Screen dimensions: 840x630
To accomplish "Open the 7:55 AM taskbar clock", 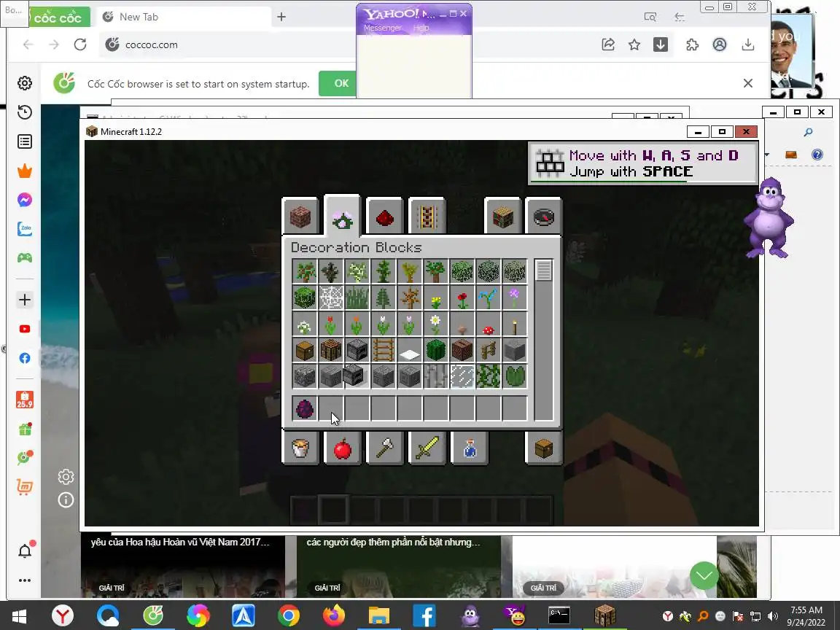I will coord(806,616).
